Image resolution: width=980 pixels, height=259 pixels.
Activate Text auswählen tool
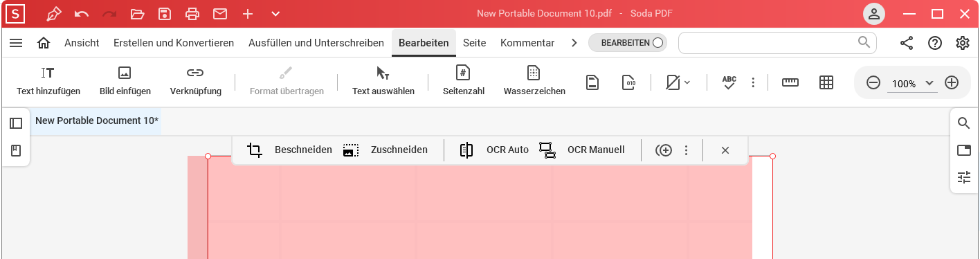[x=383, y=82]
